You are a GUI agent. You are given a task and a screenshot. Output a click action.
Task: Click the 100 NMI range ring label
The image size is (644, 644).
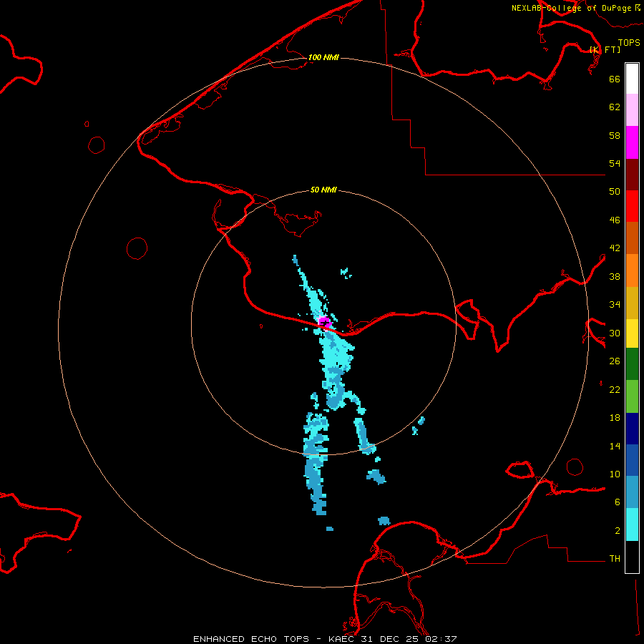(323, 57)
